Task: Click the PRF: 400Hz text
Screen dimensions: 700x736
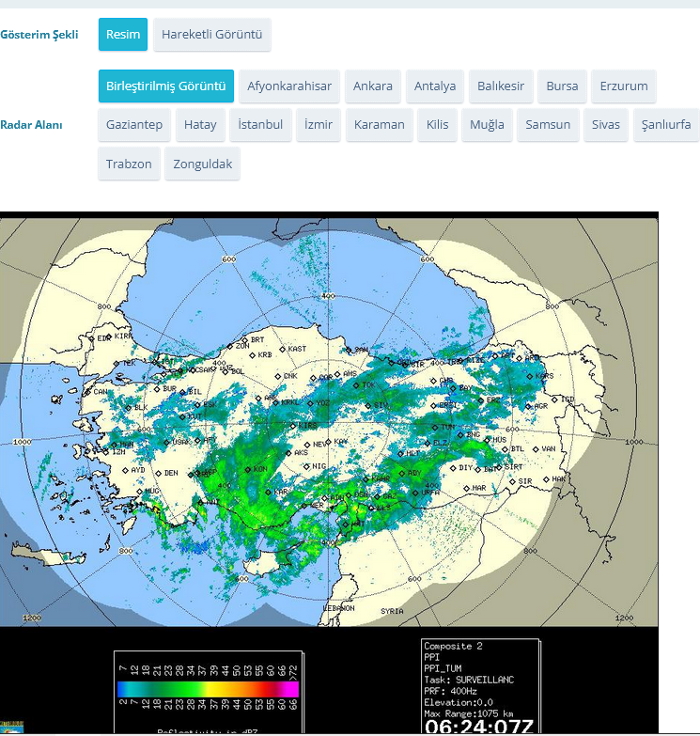Action: point(450,691)
